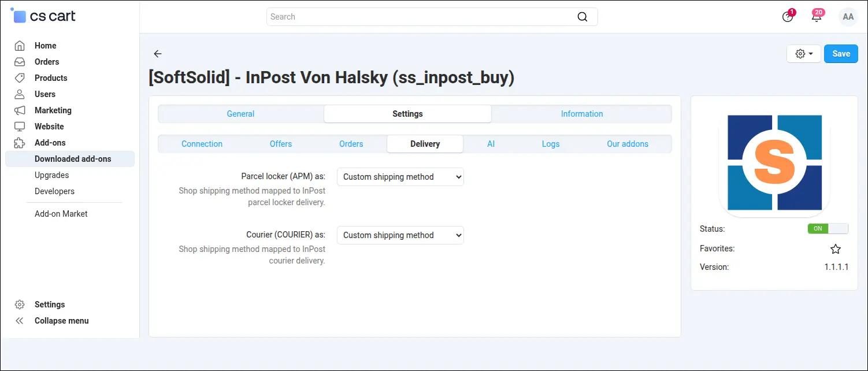Viewport: 868px width, 371px height.
Task: Open Products in the sidebar
Action: click(51, 78)
